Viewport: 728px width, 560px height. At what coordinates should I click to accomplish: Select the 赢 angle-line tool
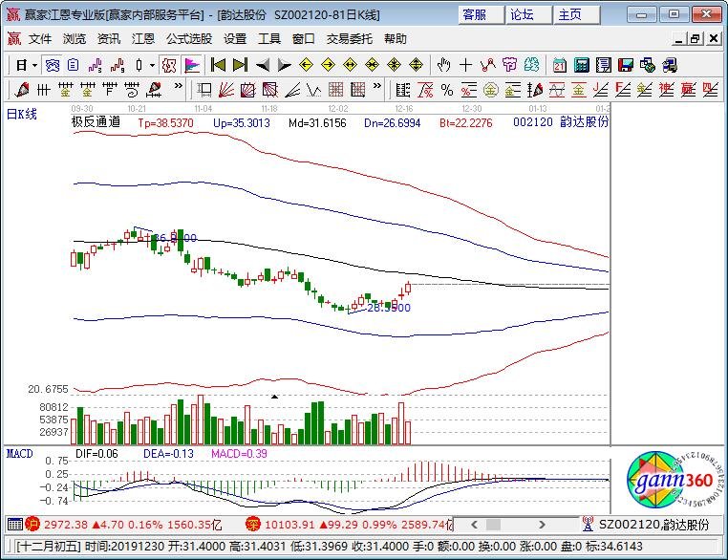coord(688,90)
